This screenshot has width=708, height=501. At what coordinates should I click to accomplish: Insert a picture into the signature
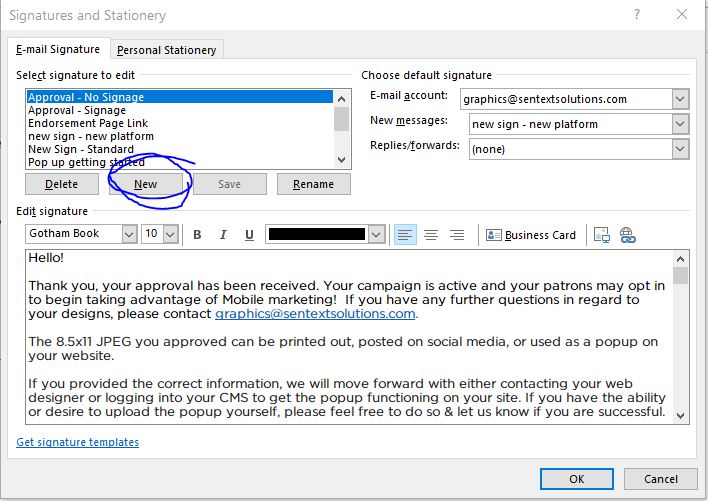[x=602, y=235]
